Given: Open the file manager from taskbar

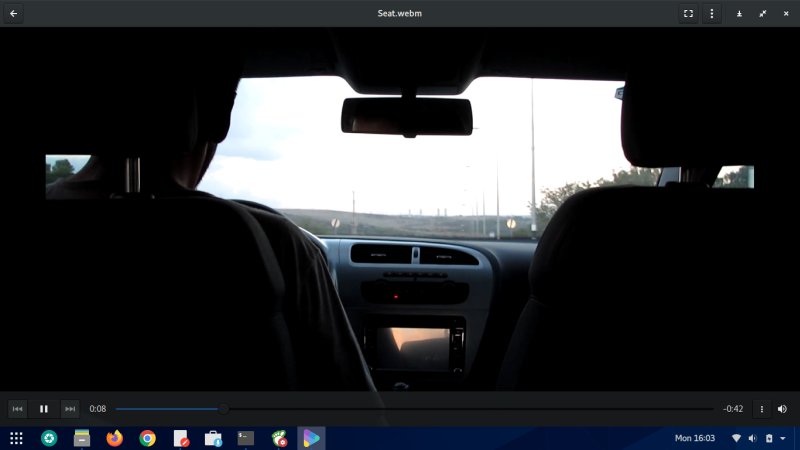Looking at the screenshot, I should 82,438.
